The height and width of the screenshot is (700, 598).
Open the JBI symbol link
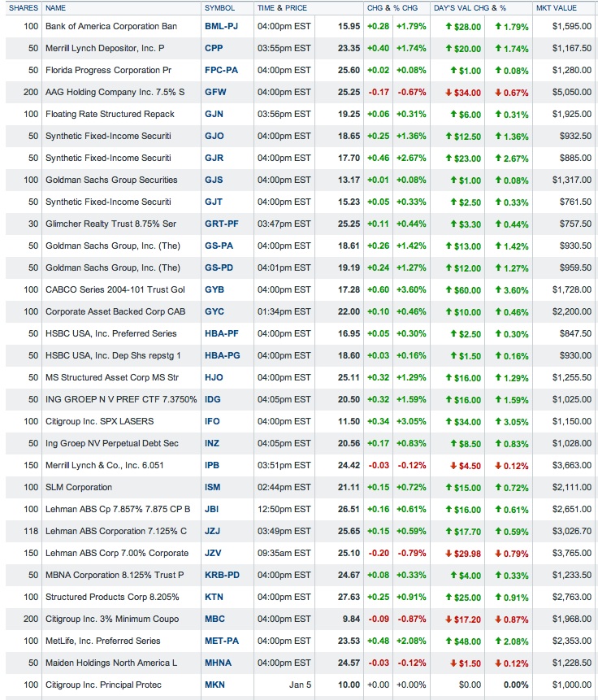(211, 509)
